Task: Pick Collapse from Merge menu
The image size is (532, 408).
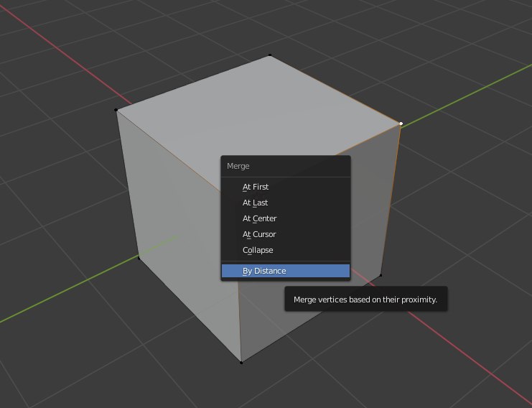Action: [285, 250]
